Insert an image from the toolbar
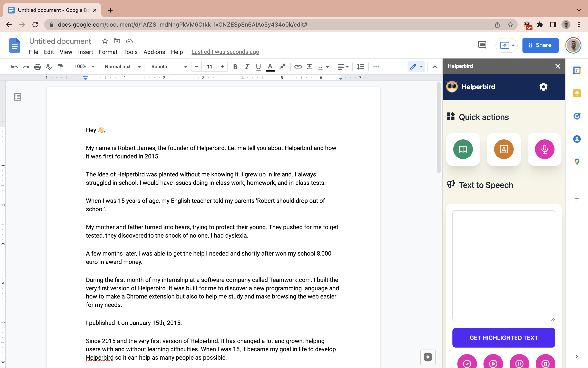Screen dimensions: 588x368 click(x=321, y=67)
